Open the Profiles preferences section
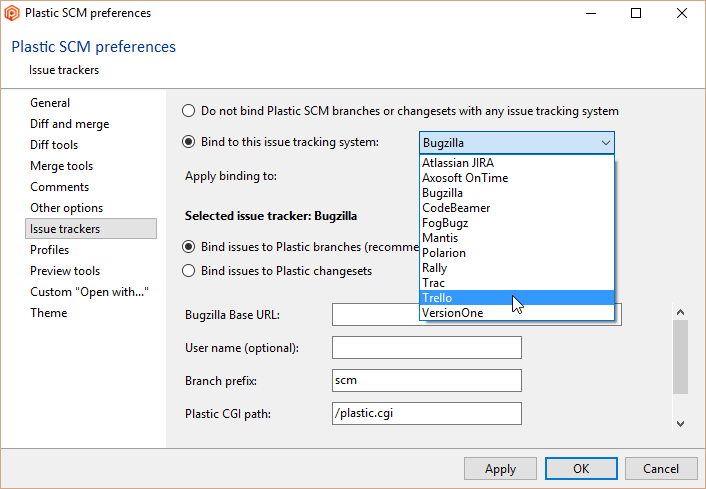The height and width of the screenshot is (489, 706). point(50,250)
